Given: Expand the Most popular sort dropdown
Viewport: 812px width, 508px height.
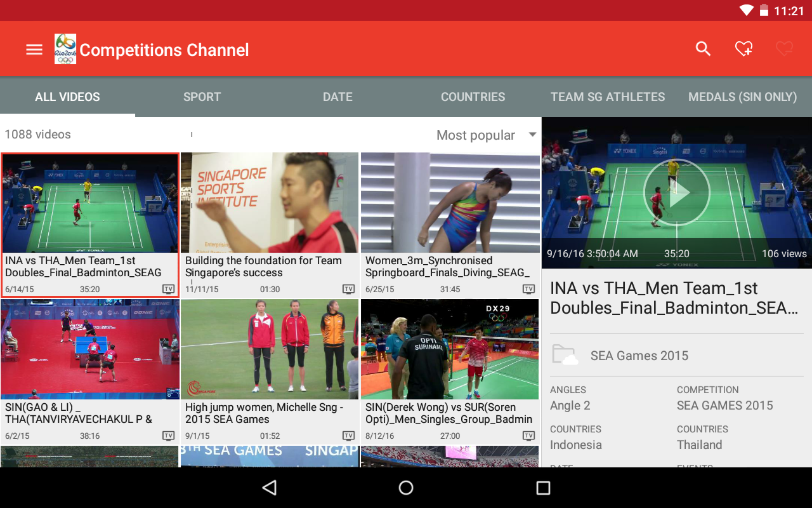Looking at the screenshot, I should click(486, 135).
